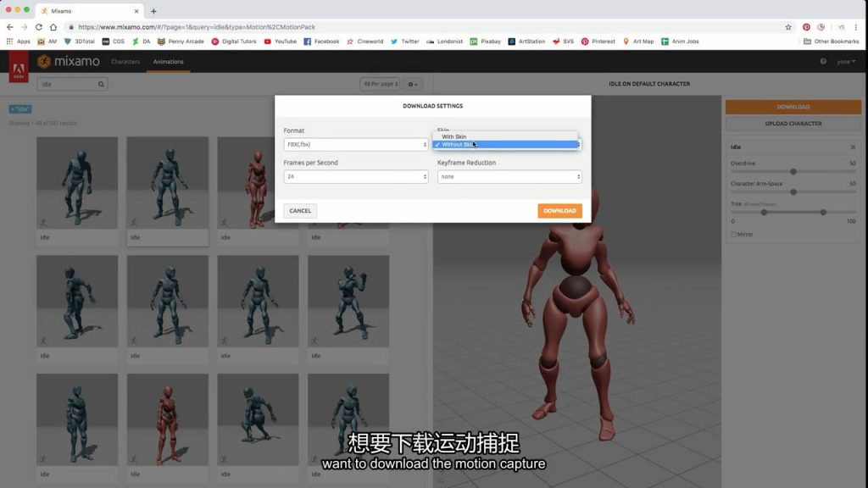This screenshot has width=868, height=488.
Task: Open a new browser tab
Action: [x=153, y=11]
